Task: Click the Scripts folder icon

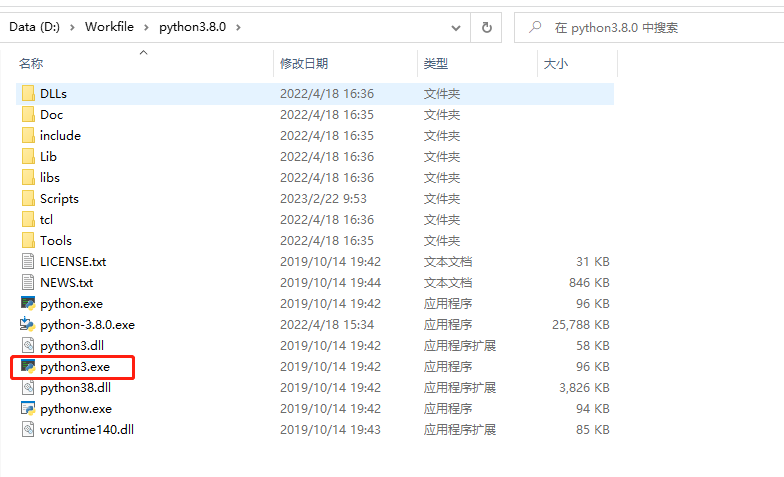Action: [28, 198]
